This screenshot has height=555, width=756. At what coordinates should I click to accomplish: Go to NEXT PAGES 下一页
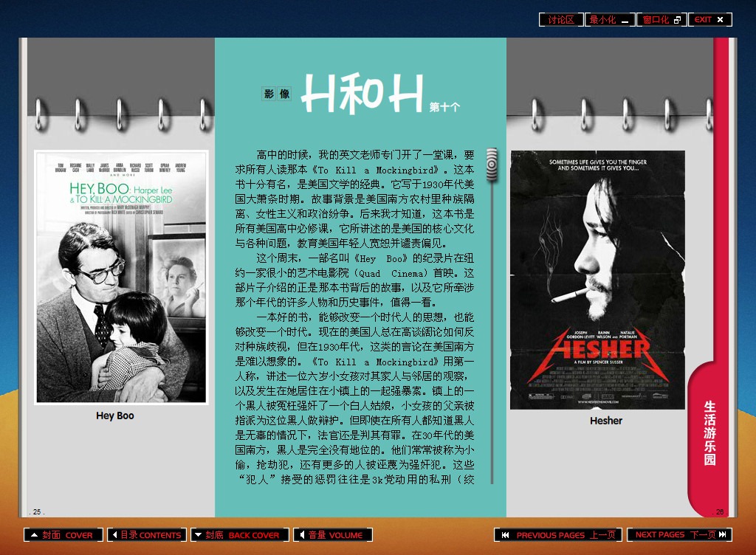[x=679, y=535]
